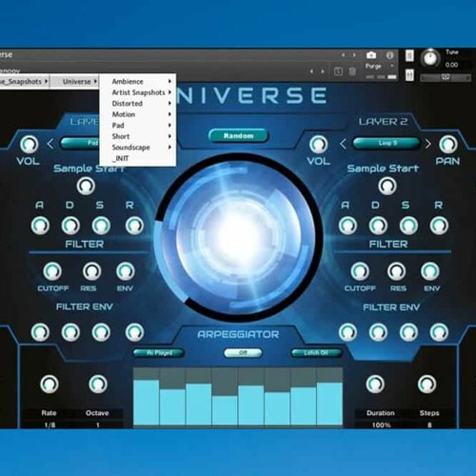
Task: Select previous Layer 1 sound arrow
Action: [x=50, y=144]
